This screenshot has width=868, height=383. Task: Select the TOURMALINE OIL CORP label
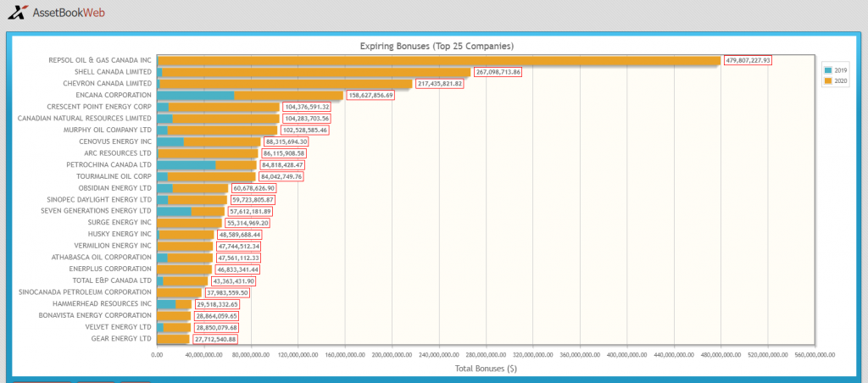coord(114,176)
